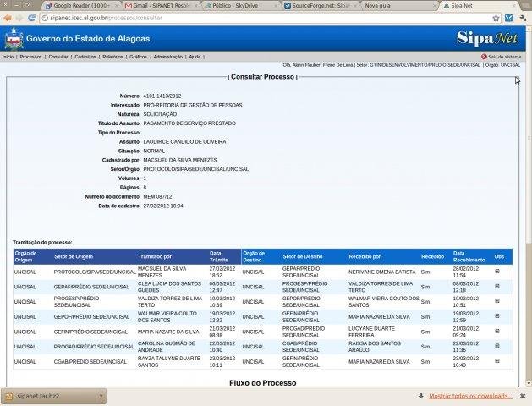Image resolution: width=532 pixels, height=406 pixels.
Task: Open Obs icon for 22/03/2012 11:36 row
Action: tap(497, 346)
